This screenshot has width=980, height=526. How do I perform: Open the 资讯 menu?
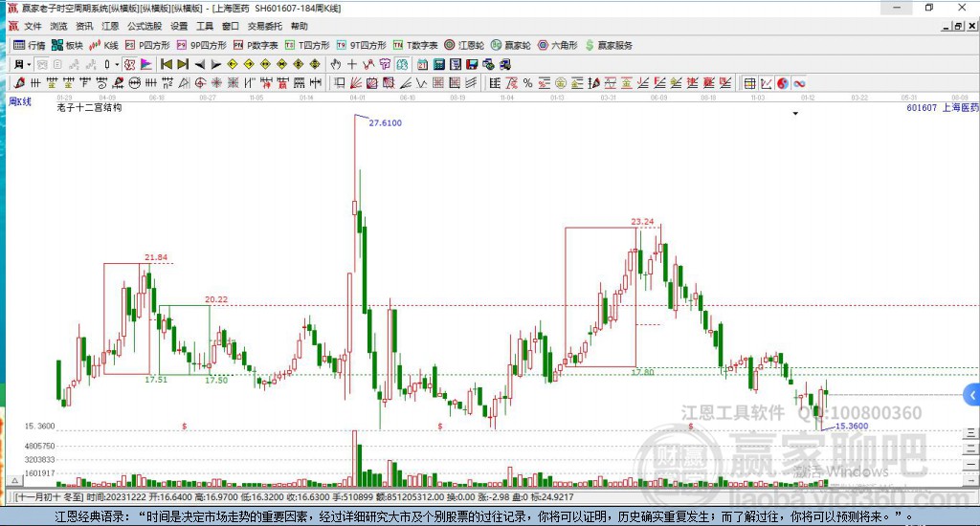click(84, 26)
